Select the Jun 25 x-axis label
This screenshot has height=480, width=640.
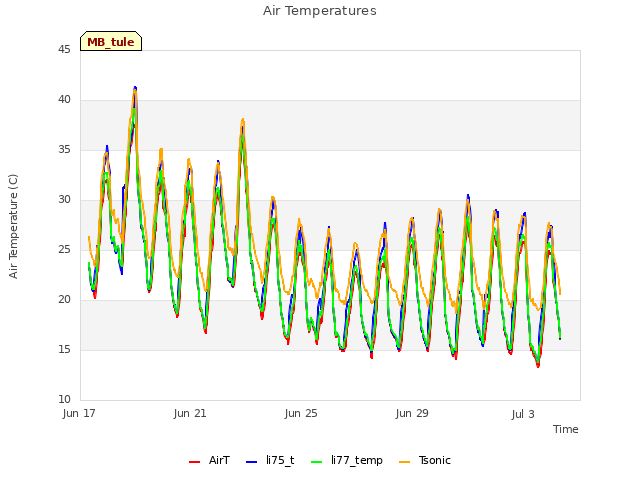(x=301, y=413)
